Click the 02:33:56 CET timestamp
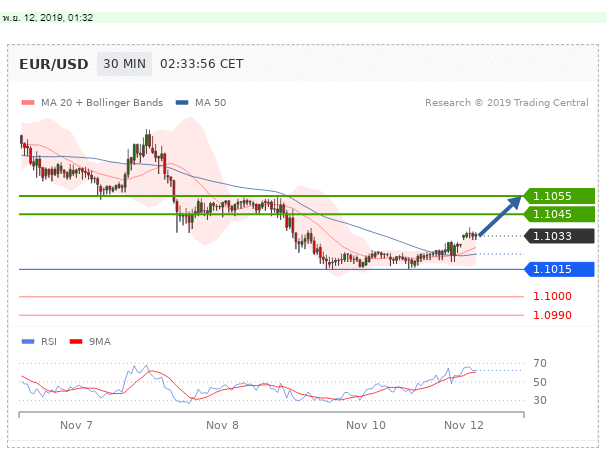This screenshot has height=450, width=606. [202, 64]
